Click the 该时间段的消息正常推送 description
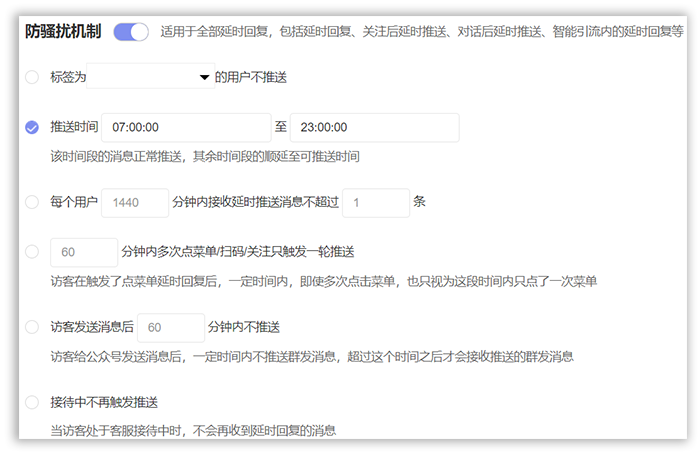This screenshot has height=454, width=700. coord(205,157)
